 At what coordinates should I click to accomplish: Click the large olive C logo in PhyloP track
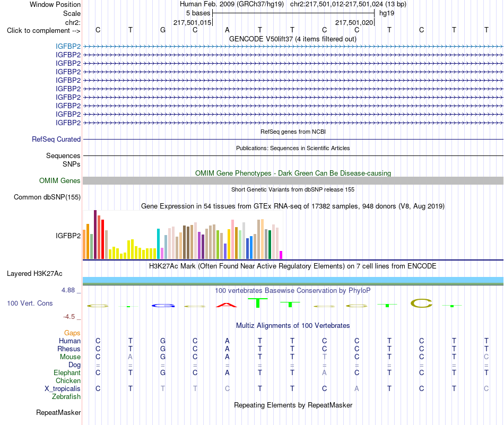point(421,303)
